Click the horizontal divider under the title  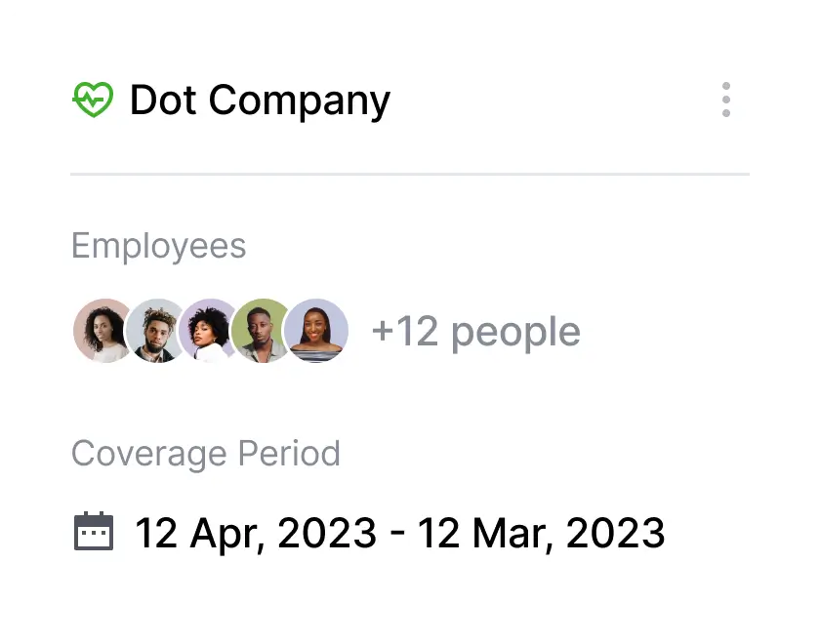tap(410, 175)
